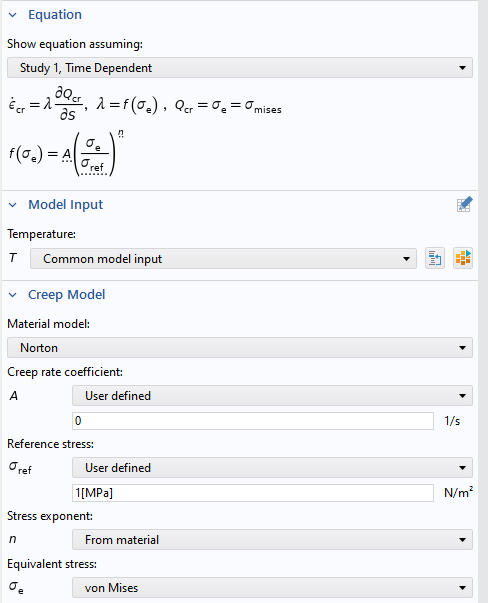Image resolution: width=488 pixels, height=603 pixels.
Task: Click the Model Input section title
Action: click(65, 205)
